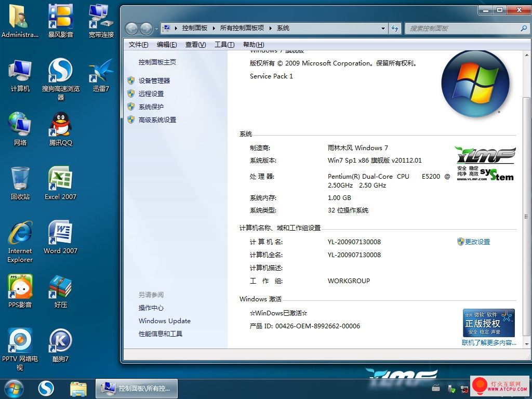Viewport: 532px width, 399px height.
Task: Open the 迅雷7 desktop shortcut
Action: pos(101,76)
